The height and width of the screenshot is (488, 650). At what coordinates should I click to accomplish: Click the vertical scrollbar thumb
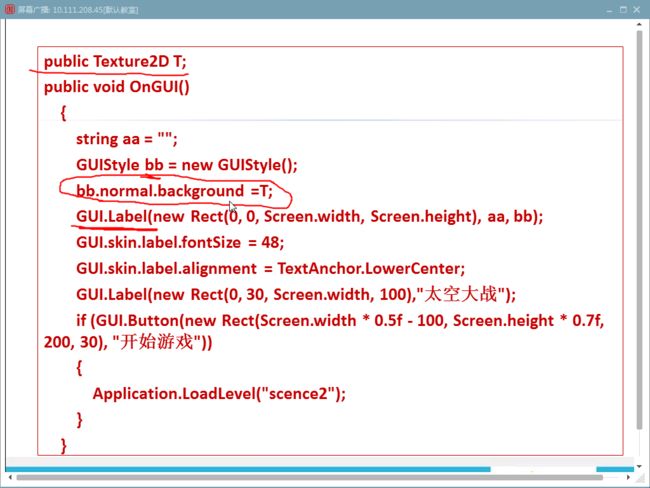coord(639,230)
